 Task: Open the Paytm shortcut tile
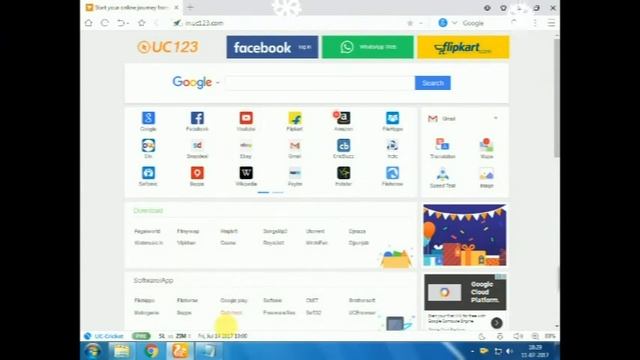coord(295,176)
